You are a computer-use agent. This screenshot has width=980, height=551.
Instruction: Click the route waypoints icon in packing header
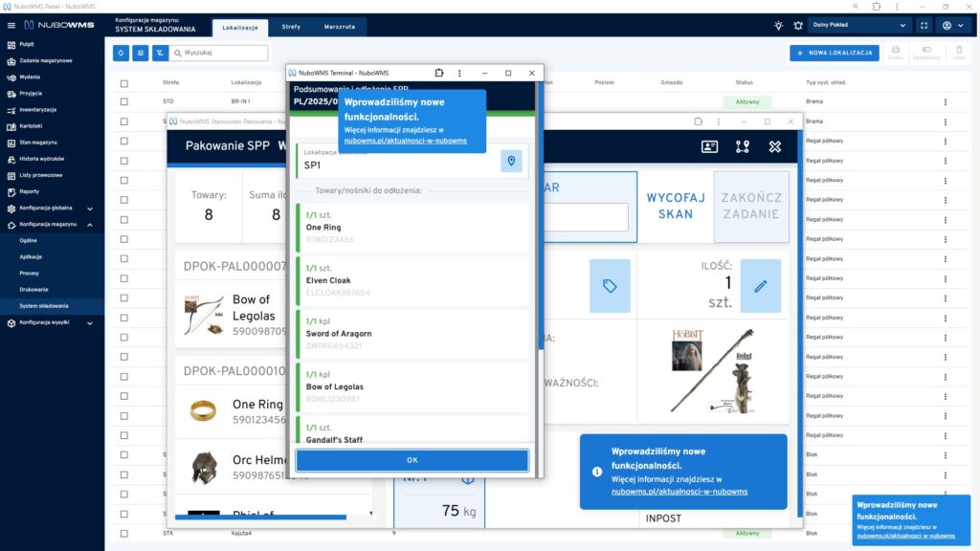point(742,146)
